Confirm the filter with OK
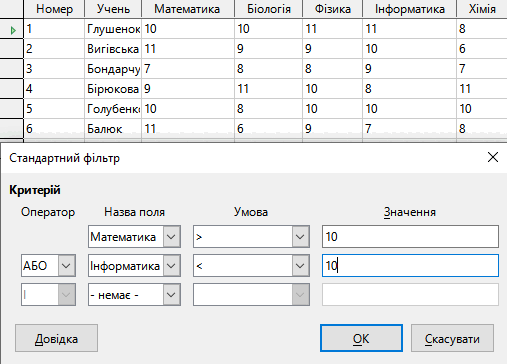 tap(361, 338)
